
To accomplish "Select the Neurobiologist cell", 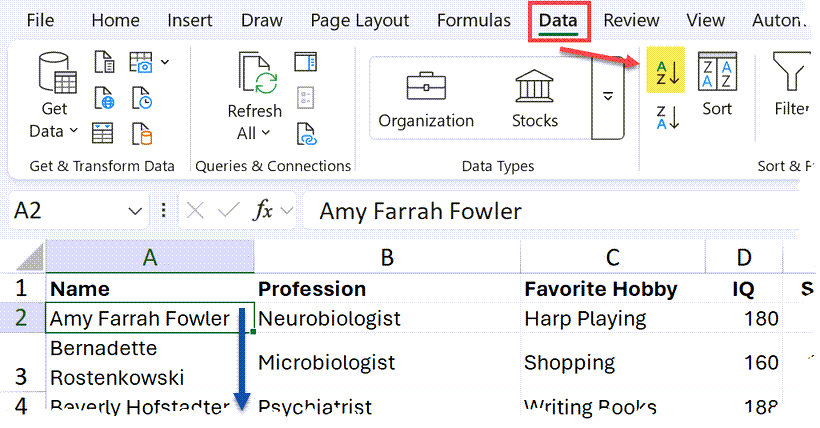I will click(x=387, y=318).
